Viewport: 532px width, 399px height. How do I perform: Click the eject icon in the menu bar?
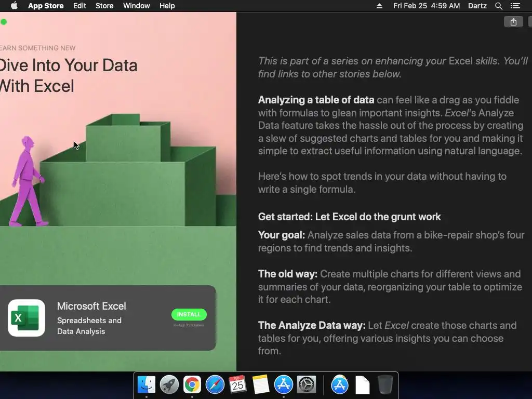coord(379,6)
